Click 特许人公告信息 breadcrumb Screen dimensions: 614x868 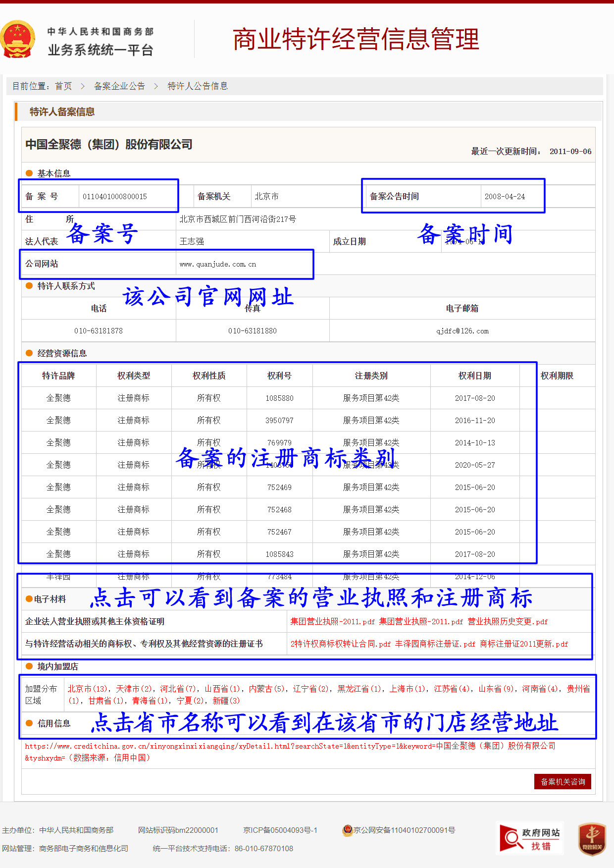click(198, 86)
